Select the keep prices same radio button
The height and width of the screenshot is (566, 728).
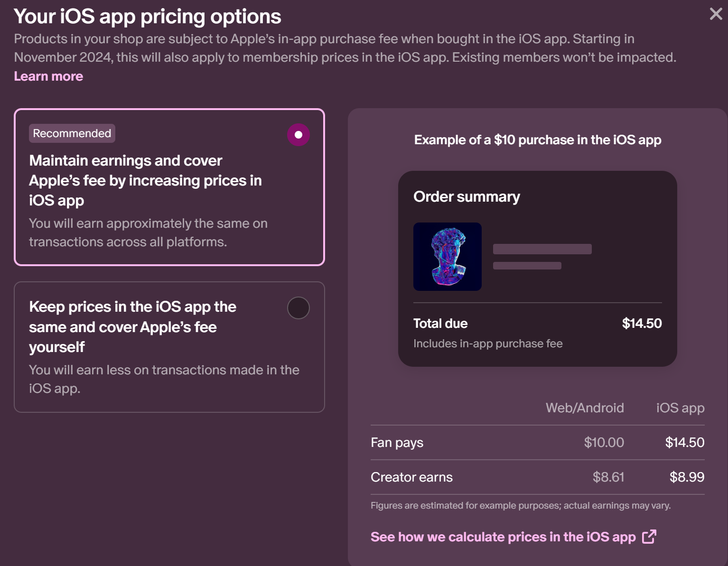coord(299,308)
